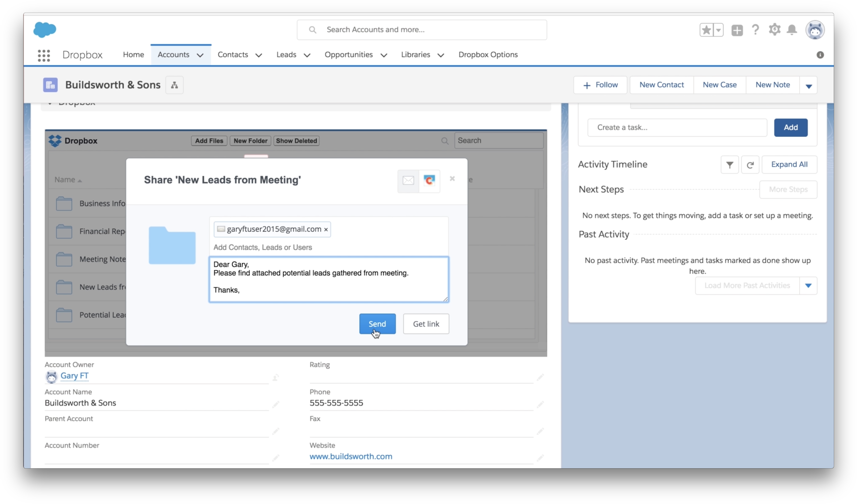857x504 pixels.
Task: Open the App Launcher waffle icon
Action: (x=44, y=55)
